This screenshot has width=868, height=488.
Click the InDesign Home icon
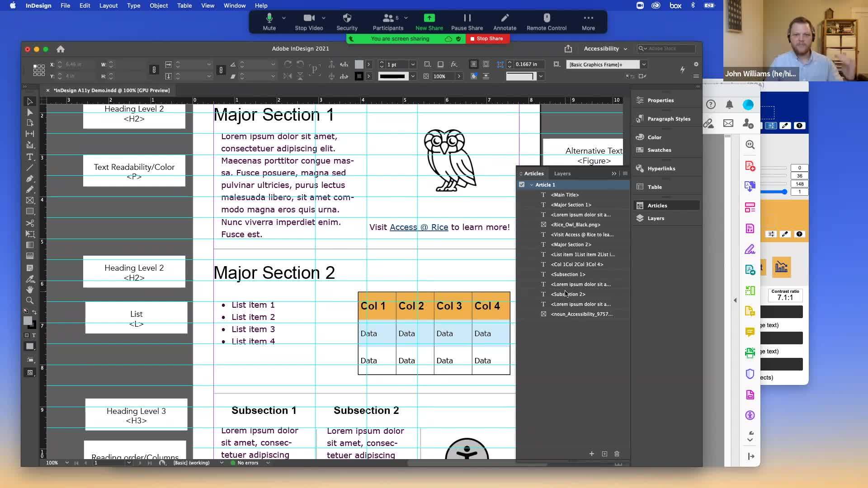pos(61,49)
